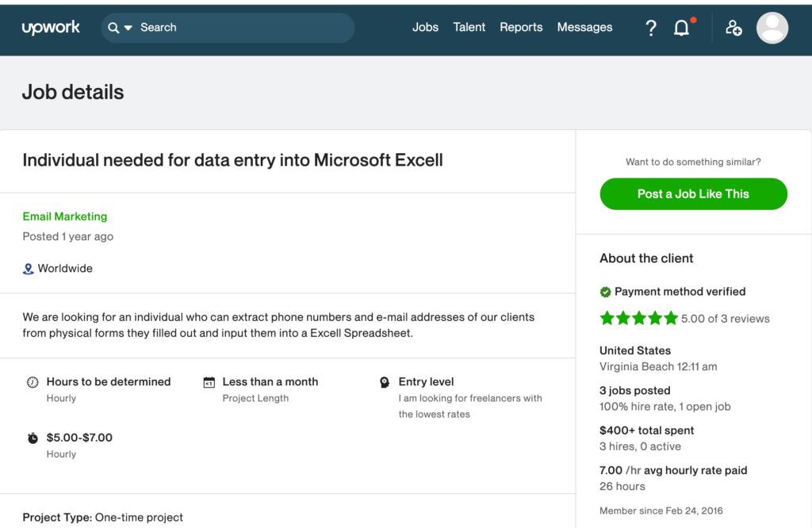Open the Messages menu item
Image resolution: width=812 pixels, height=528 pixels.
coord(584,27)
